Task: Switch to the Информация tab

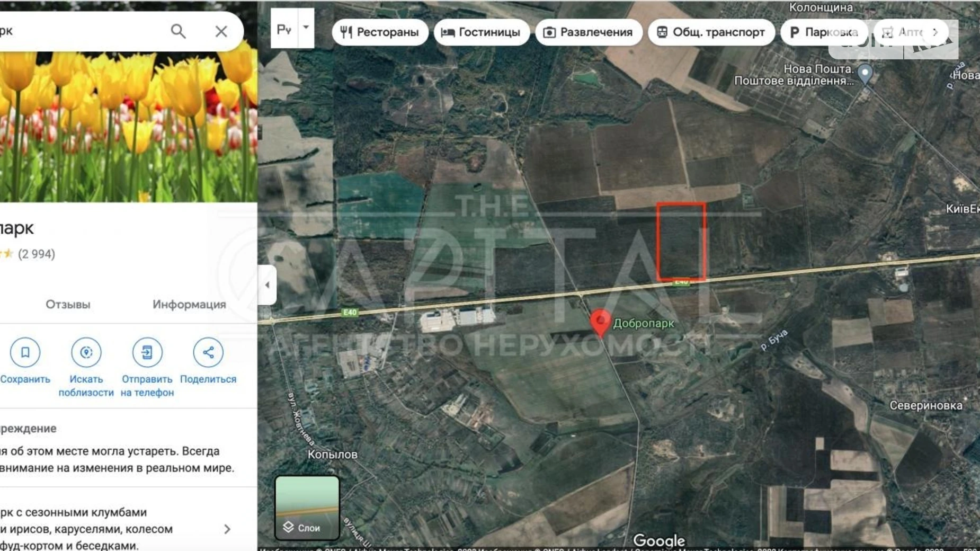Action: point(189,305)
